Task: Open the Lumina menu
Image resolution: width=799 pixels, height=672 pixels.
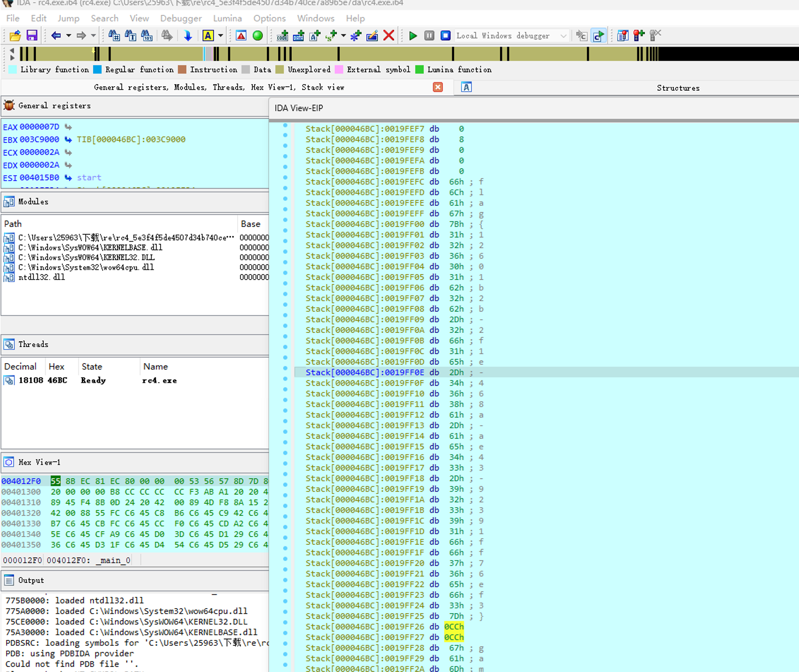Action: click(x=228, y=18)
